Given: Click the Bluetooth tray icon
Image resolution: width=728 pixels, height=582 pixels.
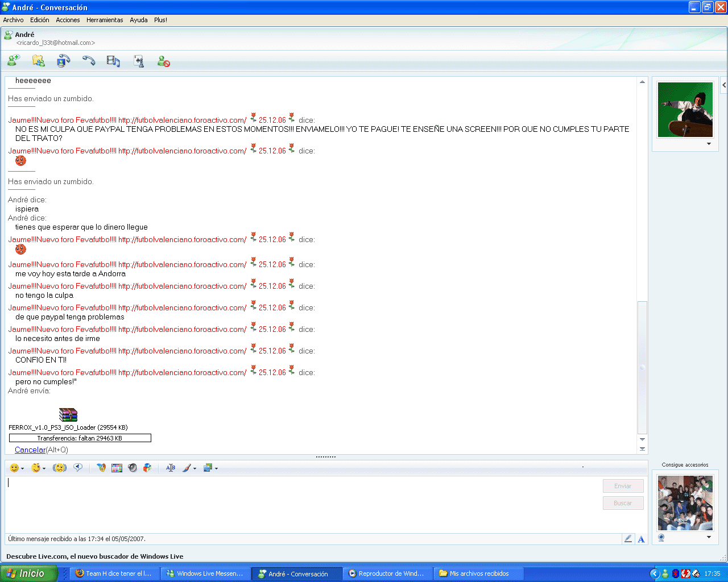Looking at the screenshot, I should tap(676, 573).
